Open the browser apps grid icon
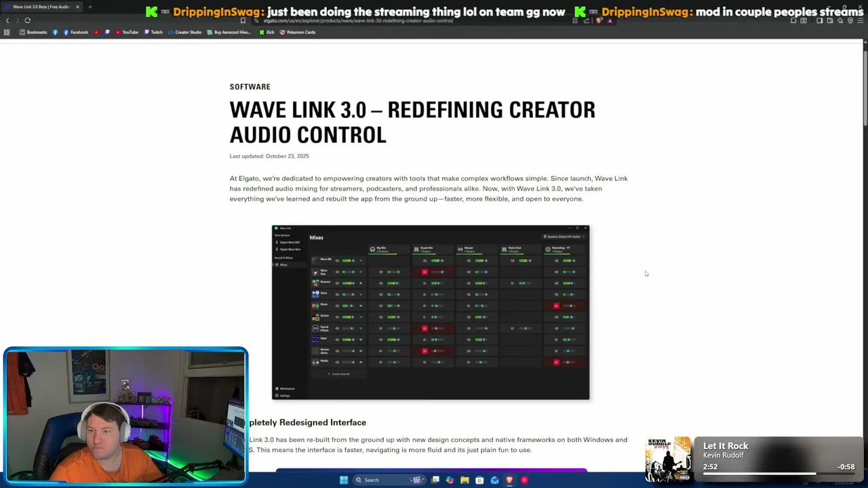868x488 pixels. coord(7,33)
